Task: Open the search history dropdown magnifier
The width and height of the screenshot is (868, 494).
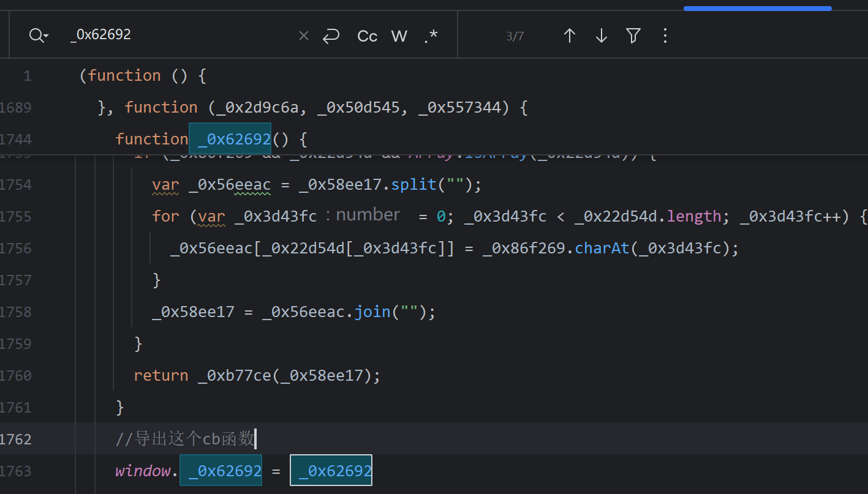Action: (39, 36)
